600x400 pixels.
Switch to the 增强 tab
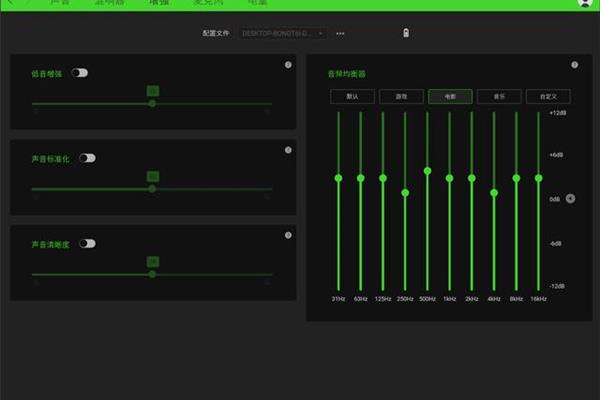click(159, 2)
